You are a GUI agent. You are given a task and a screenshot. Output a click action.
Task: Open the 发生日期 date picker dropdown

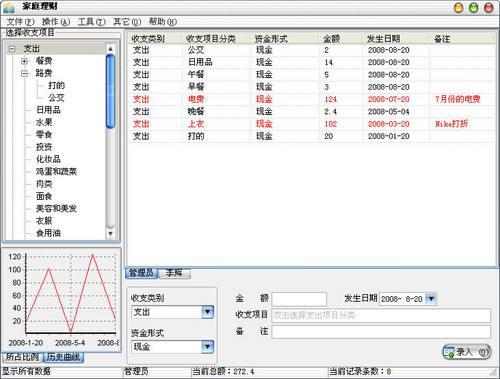click(431, 299)
